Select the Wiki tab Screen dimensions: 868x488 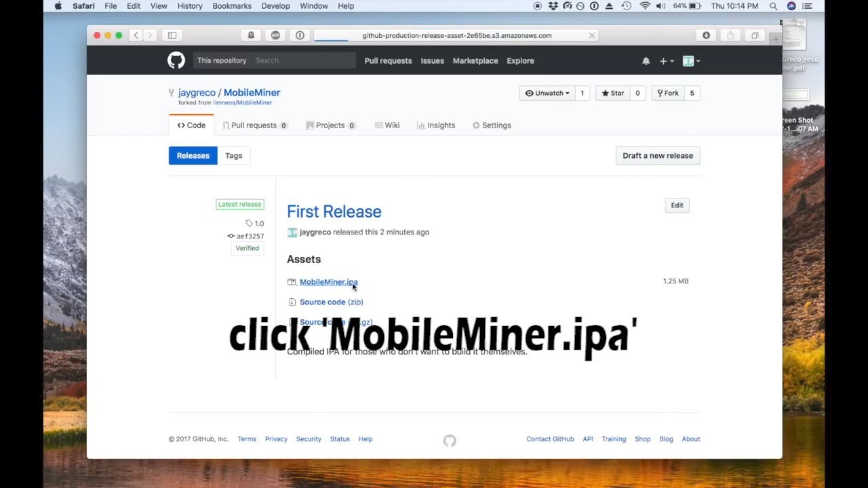pyautogui.click(x=387, y=125)
